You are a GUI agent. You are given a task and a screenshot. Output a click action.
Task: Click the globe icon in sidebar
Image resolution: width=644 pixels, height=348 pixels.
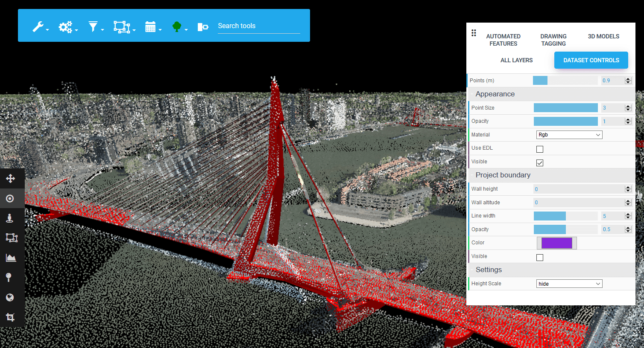click(x=10, y=297)
